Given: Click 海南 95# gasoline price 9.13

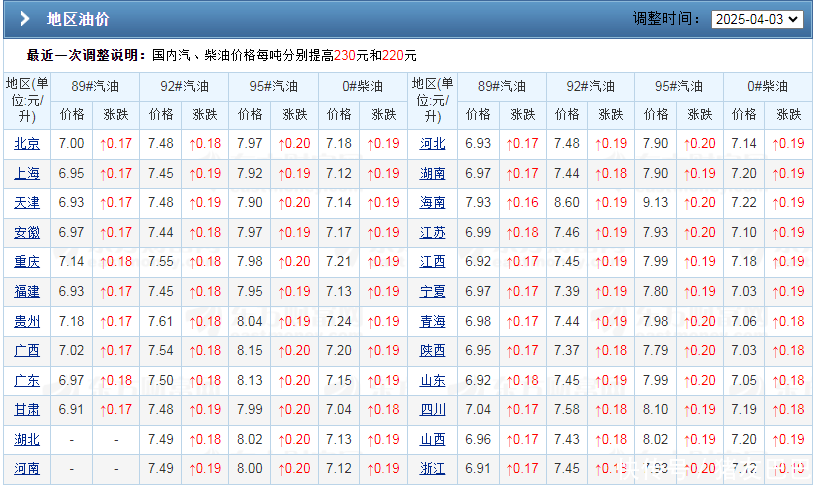Looking at the screenshot, I should point(656,203).
